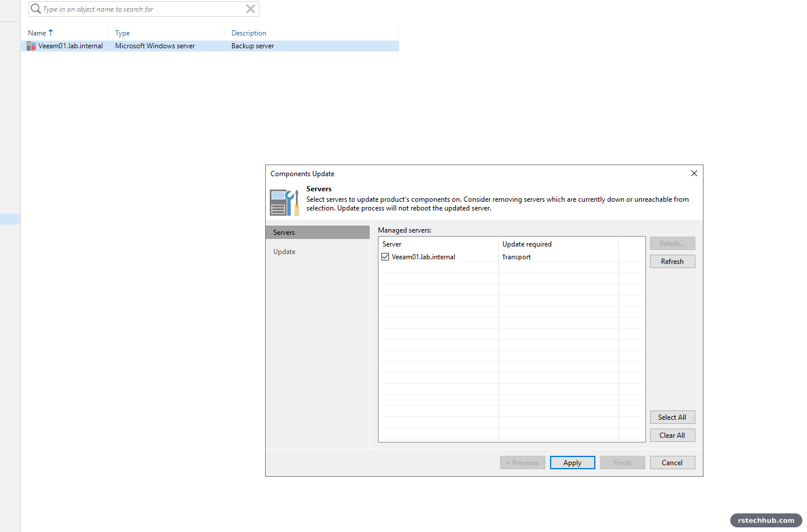Click the 'Components Update' dialog title
Screen dimensions: 807x532
[302, 174]
